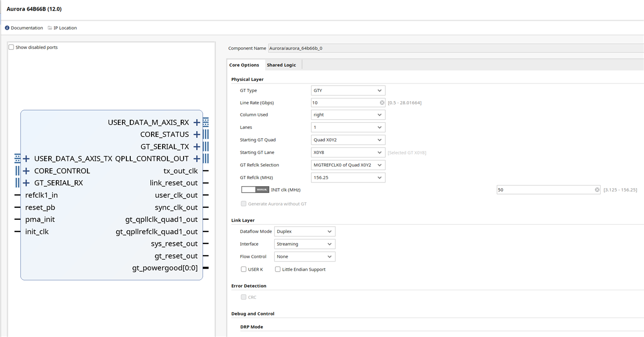Toggle the INIT clk manual switch

click(255, 190)
